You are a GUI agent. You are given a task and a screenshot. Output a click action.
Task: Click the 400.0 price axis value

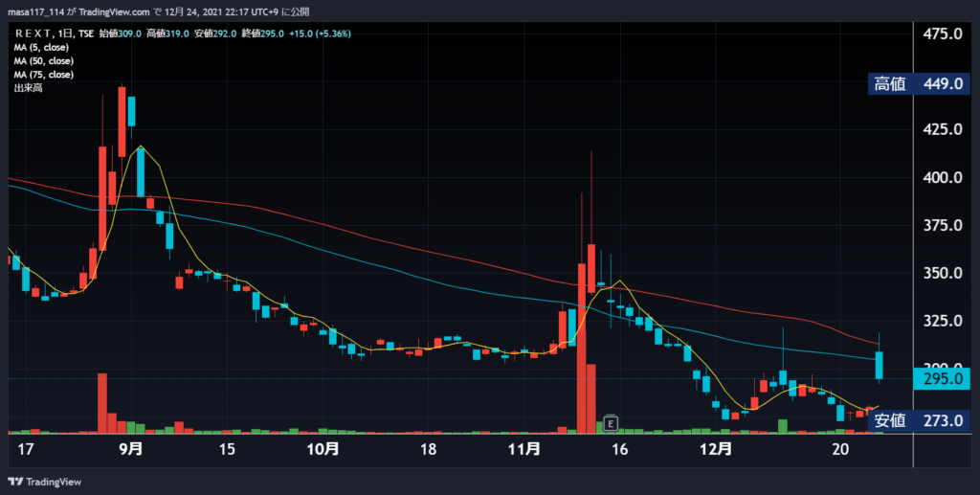(943, 177)
